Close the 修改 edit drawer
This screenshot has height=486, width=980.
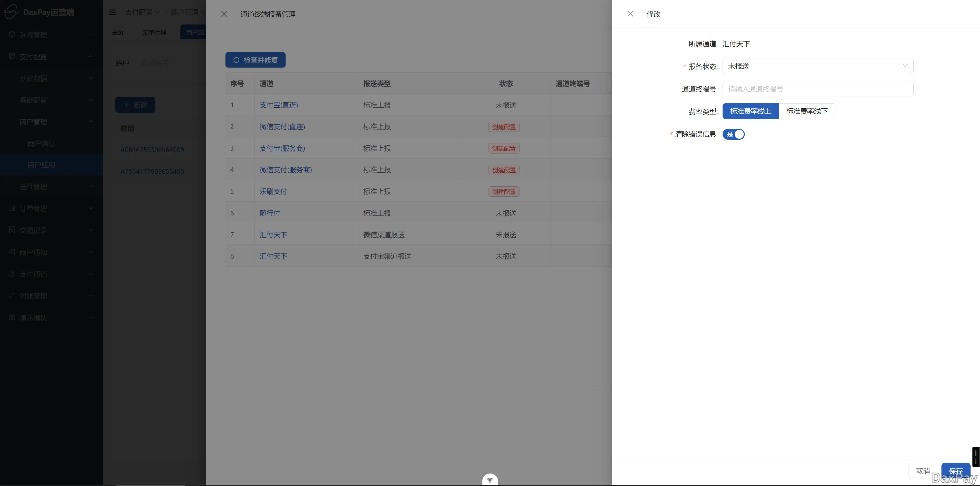[x=630, y=14]
